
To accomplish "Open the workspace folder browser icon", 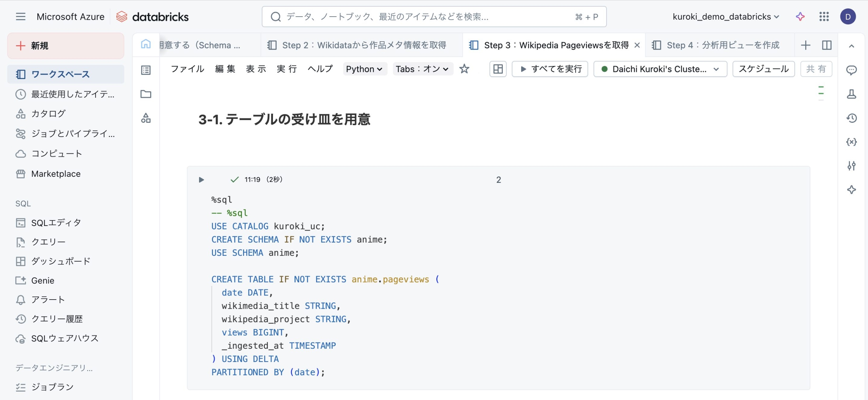I will click(x=146, y=94).
